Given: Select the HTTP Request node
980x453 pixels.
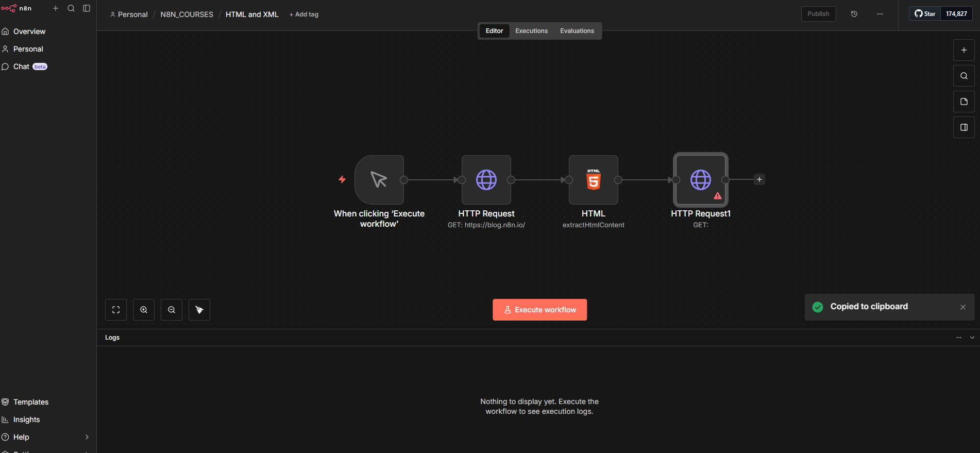Looking at the screenshot, I should pos(486,180).
